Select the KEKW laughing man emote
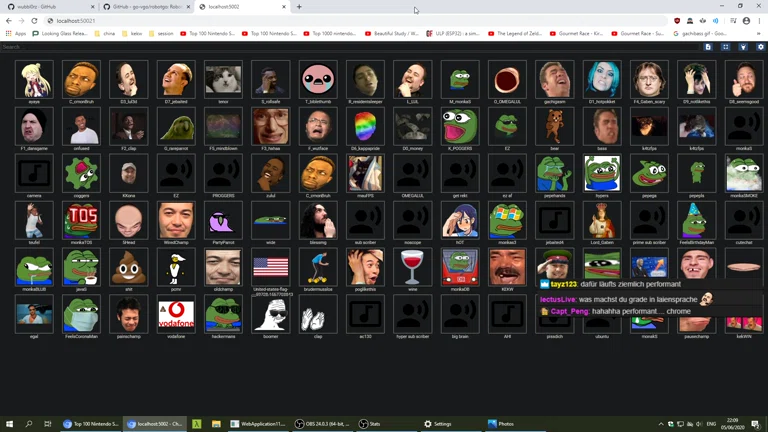Viewport: 768px width, 432px height. pos(507,267)
